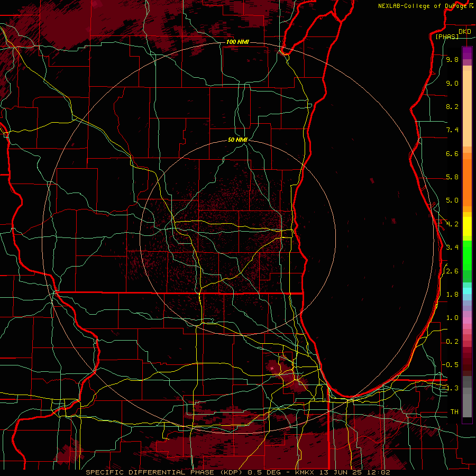Click the 9.8 scale value

(x=452, y=59)
